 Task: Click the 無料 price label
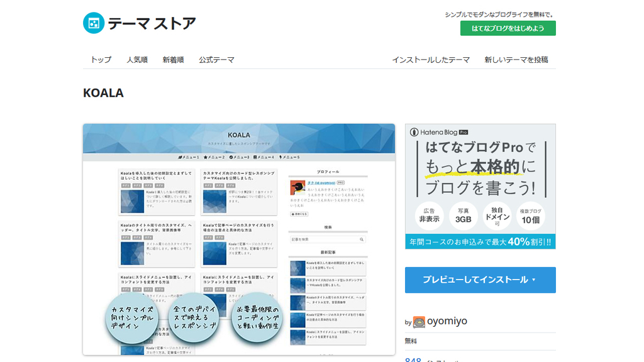click(x=411, y=341)
